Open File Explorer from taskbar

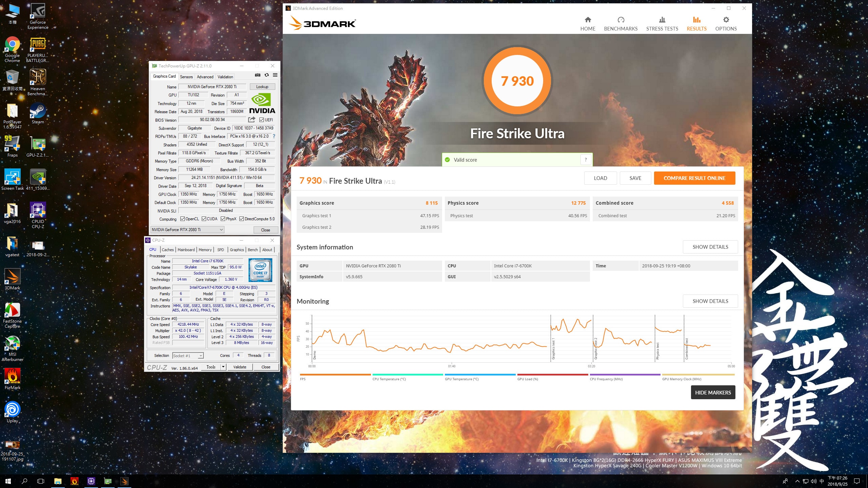click(x=58, y=481)
